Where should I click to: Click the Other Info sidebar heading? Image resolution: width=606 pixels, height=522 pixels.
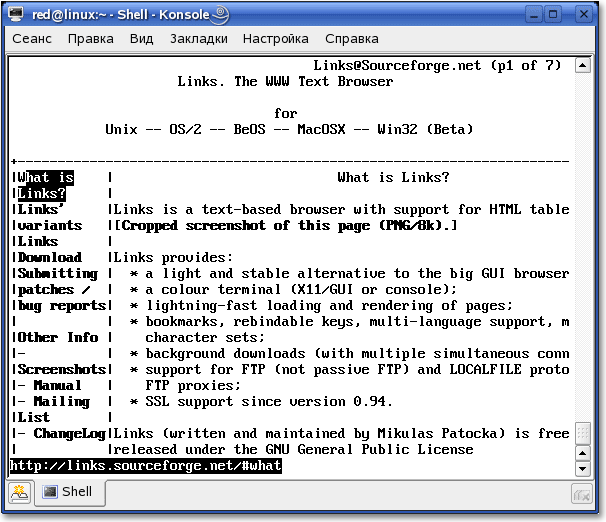coord(58,337)
